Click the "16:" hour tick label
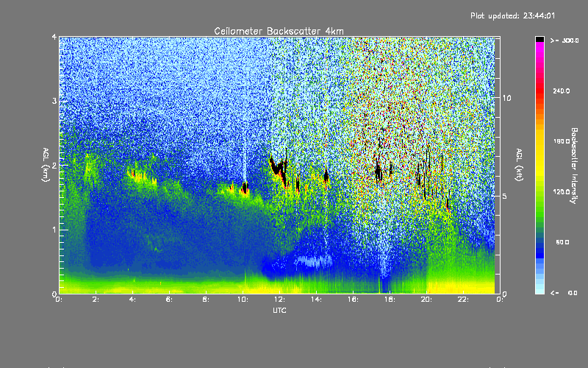 tap(354, 300)
